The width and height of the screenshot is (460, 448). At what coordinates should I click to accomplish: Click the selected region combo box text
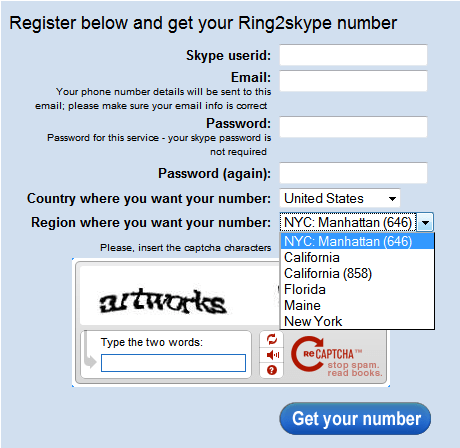[x=348, y=222]
